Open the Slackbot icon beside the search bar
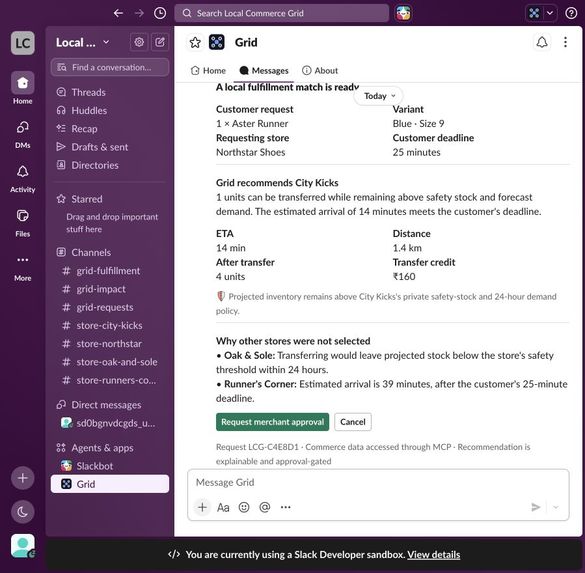Screen dimensions: 585x573 pos(403,13)
